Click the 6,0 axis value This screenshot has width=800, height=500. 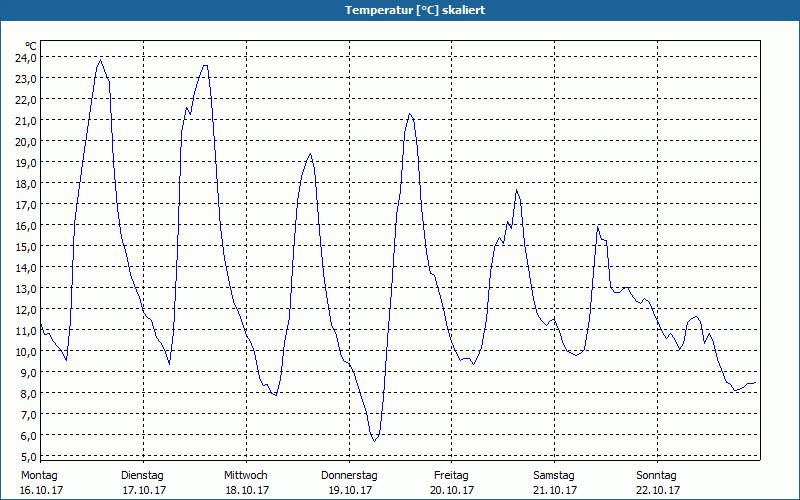[x=28, y=436]
